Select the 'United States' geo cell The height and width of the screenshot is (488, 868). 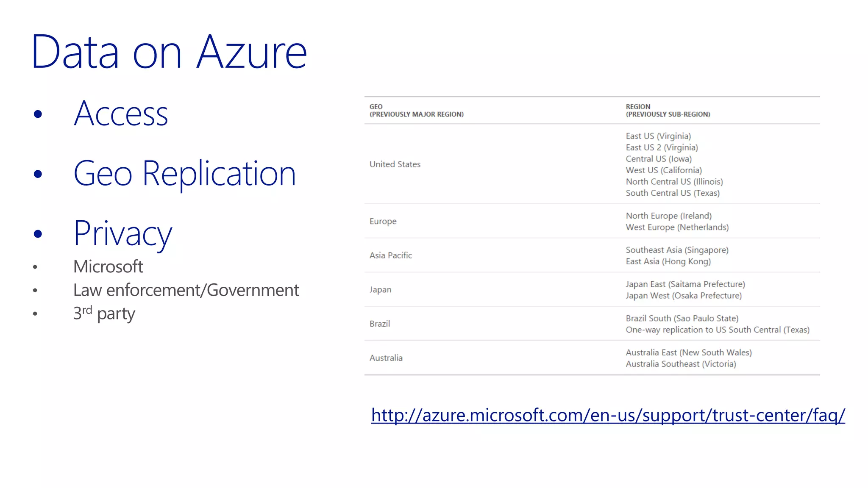(x=395, y=164)
